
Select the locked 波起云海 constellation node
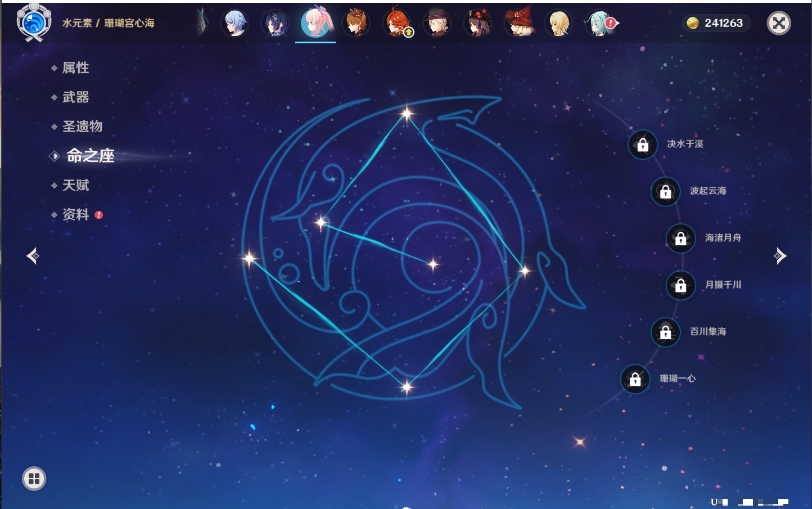(x=665, y=191)
